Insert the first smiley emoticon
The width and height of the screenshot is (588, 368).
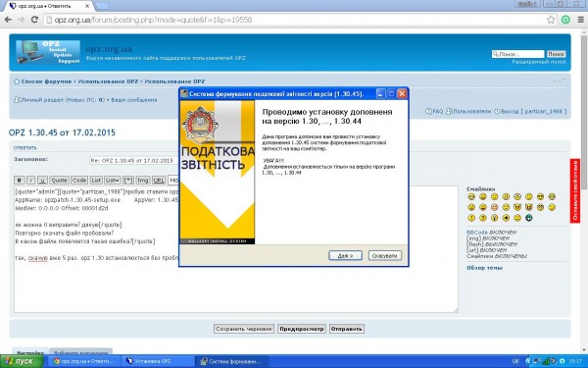(x=471, y=197)
